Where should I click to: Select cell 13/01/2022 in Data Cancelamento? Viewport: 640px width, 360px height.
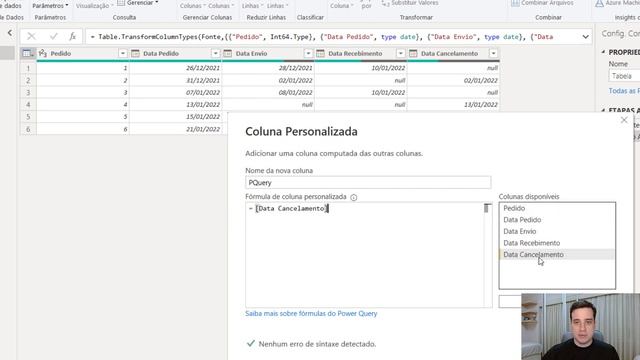453,104
